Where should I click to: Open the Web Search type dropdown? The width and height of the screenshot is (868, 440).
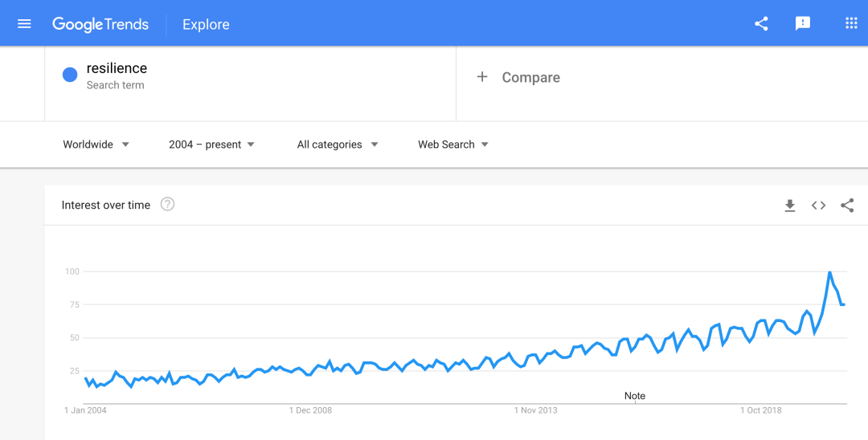click(x=453, y=145)
